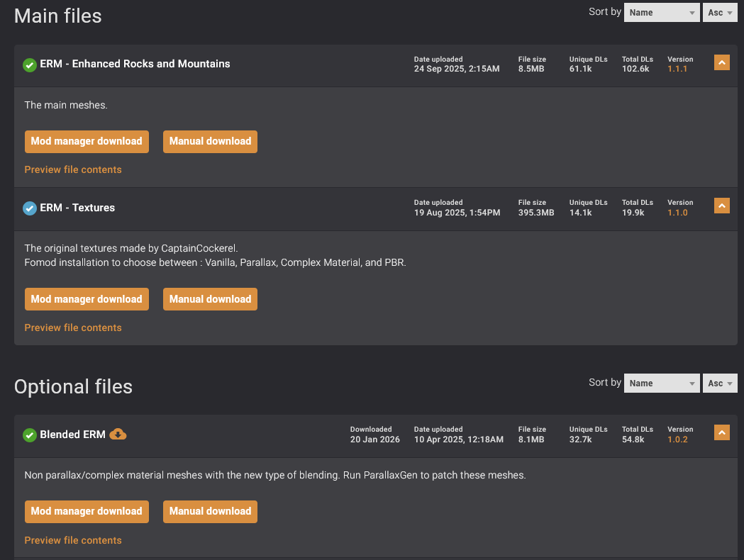Click the 10 Apr 2025, 12:18AM upload date
This screenshot has width=744, height=560.
click(458, 439)
